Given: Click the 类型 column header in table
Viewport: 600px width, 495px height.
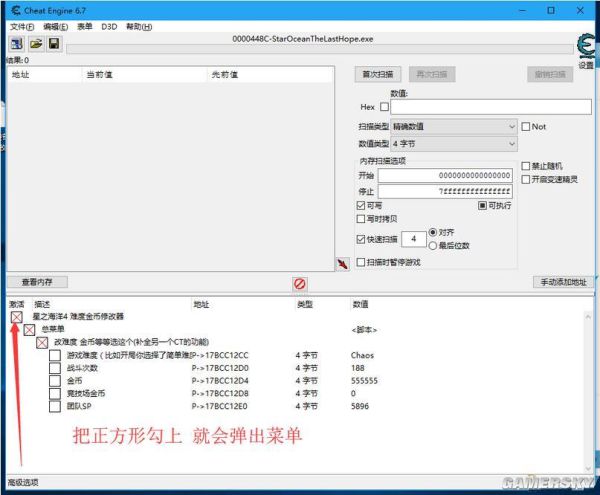Looking at the screenshot, I should click(305, 304).
